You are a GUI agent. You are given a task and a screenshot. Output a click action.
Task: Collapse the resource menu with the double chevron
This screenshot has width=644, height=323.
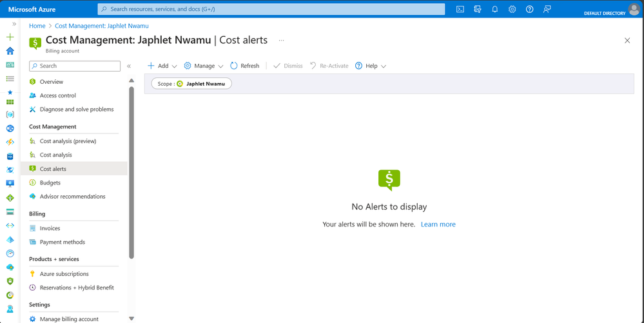click(128, 66)
